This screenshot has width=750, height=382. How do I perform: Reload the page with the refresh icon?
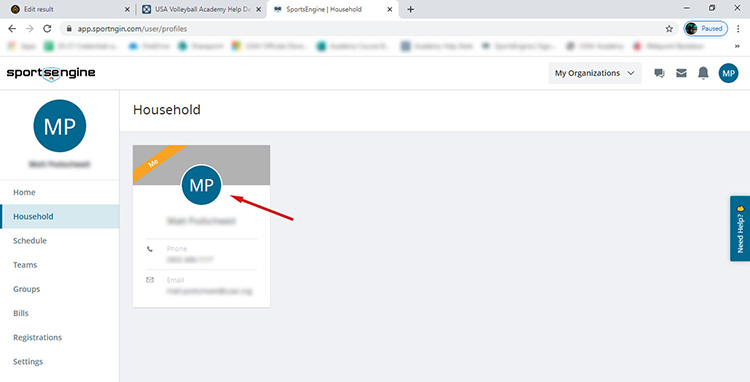pos(47,29)
